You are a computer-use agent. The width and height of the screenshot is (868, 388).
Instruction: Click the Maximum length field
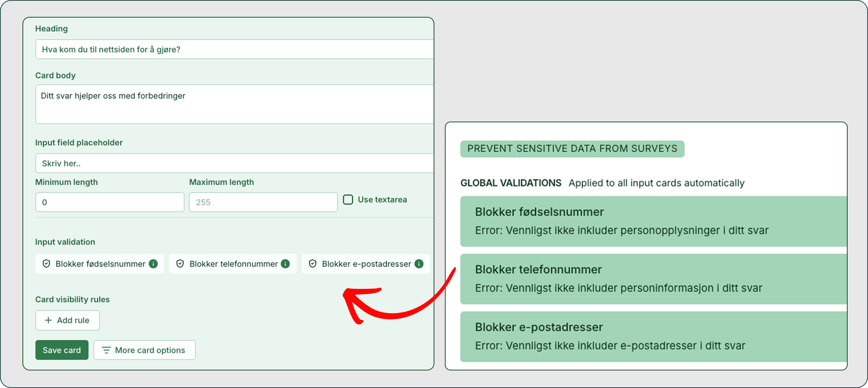[x=263, y=202]
